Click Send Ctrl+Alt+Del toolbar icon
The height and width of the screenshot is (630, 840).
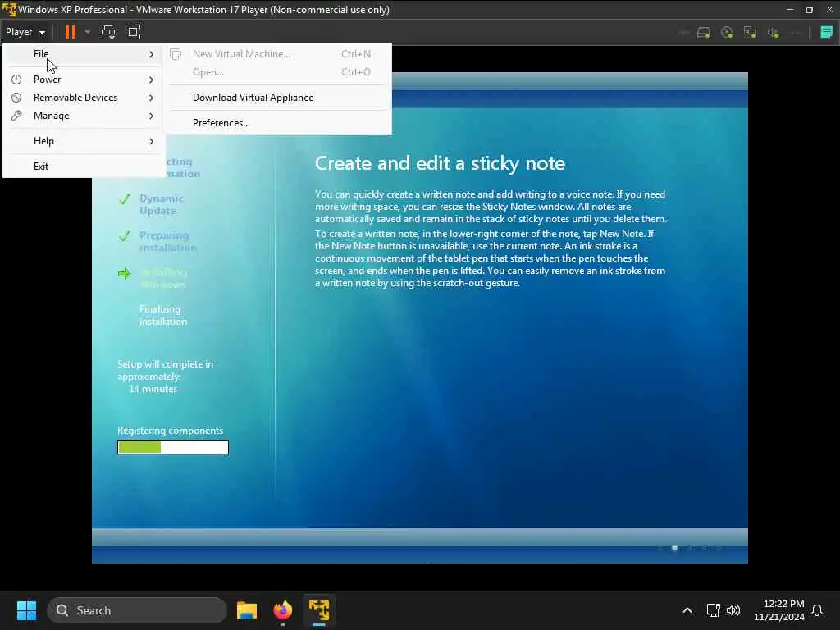pyautogui.click(x=108, y=32)
